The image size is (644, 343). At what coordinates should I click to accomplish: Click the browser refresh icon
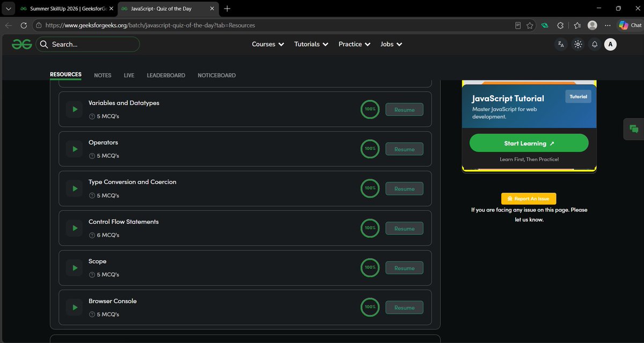tap(24, 25)
